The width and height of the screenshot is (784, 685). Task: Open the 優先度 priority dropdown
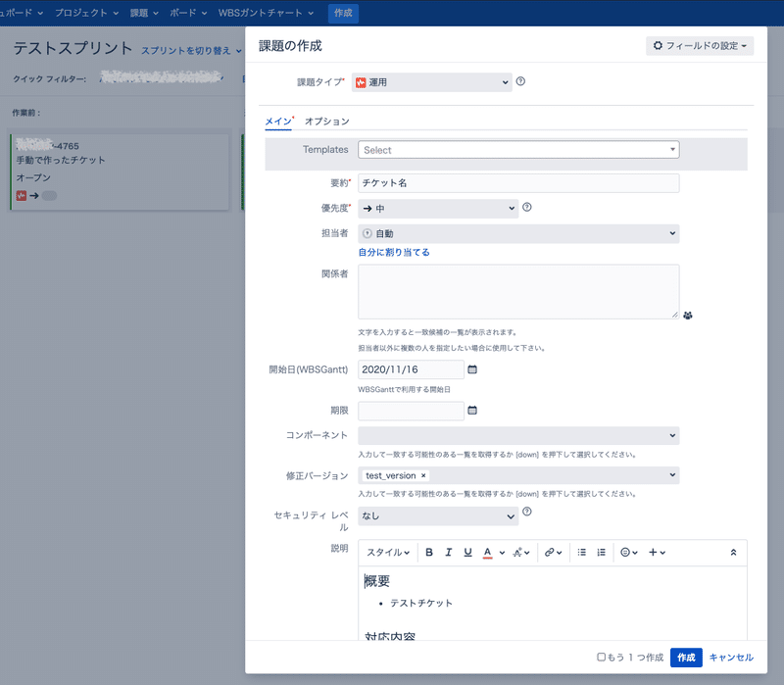pos(438,209)
